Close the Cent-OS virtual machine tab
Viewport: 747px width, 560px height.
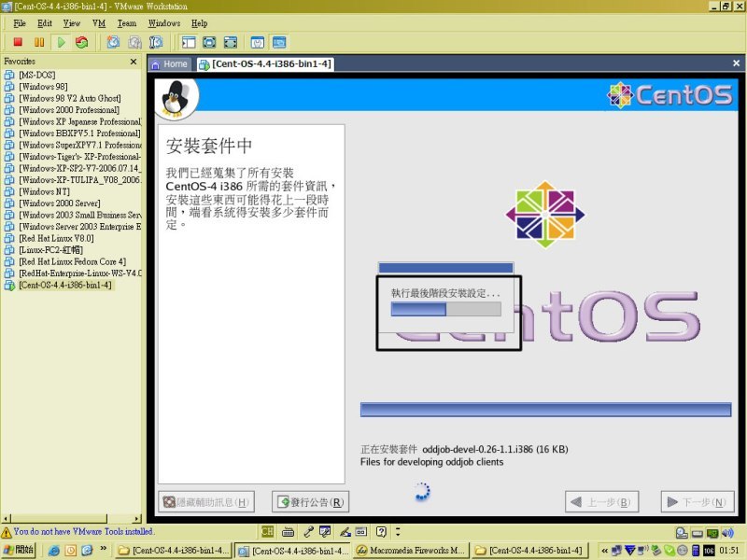pos(736,63)
